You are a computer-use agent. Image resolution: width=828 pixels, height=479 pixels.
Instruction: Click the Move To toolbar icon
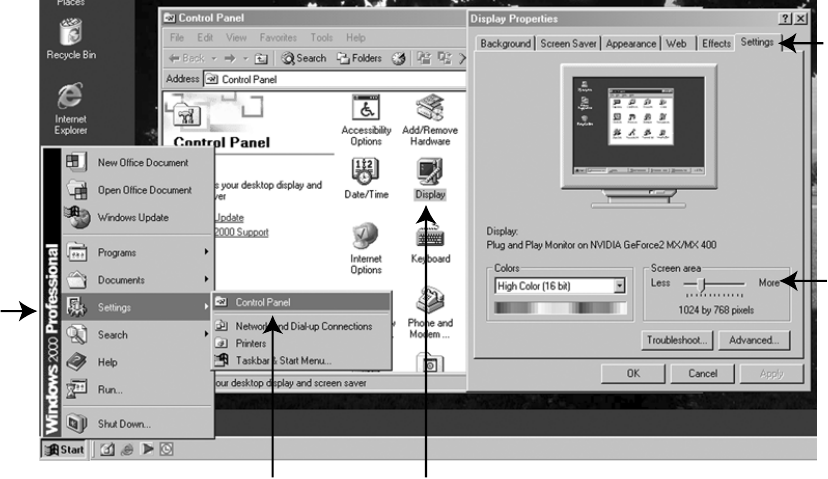tap(424, 58)
